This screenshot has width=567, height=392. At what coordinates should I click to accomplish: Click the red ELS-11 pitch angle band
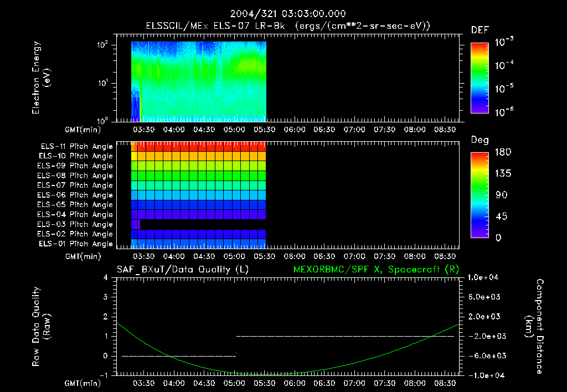point(199,147)
